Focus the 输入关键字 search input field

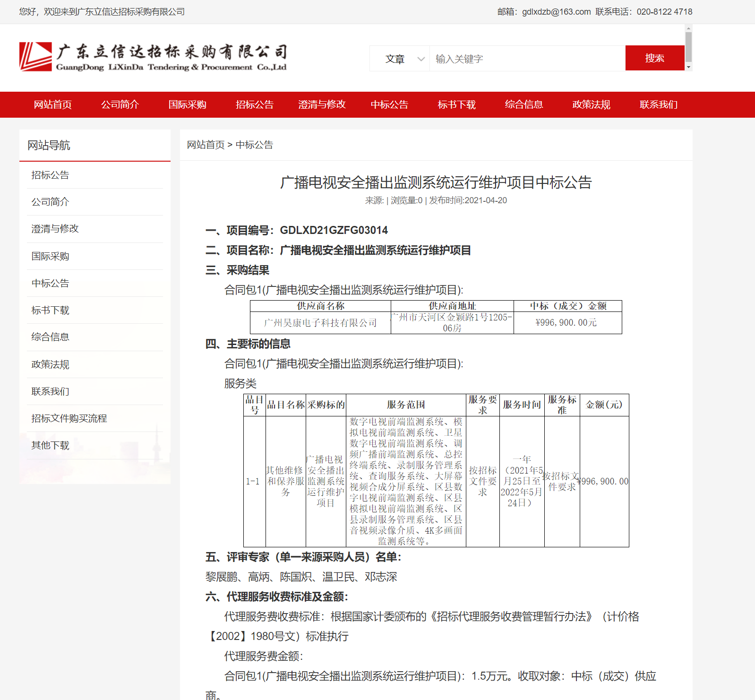click(x=527, y=59)
